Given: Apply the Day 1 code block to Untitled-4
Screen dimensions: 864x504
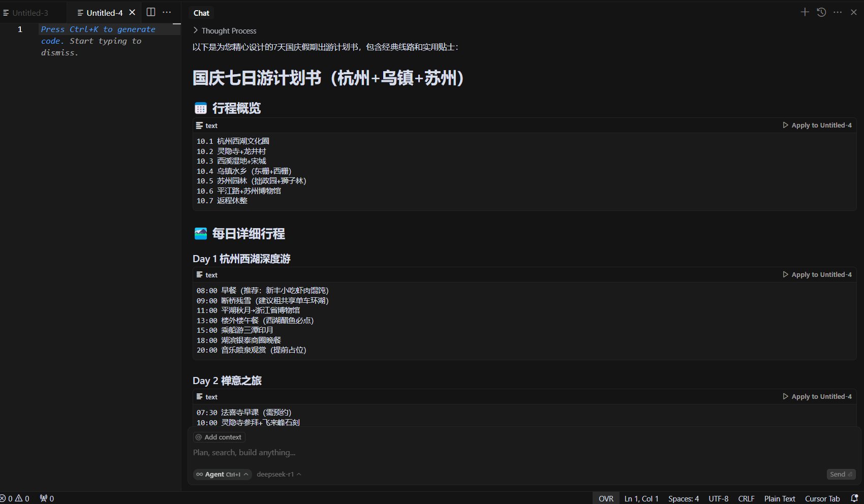Looking at the screenshot, I should [x=817, y=274].
